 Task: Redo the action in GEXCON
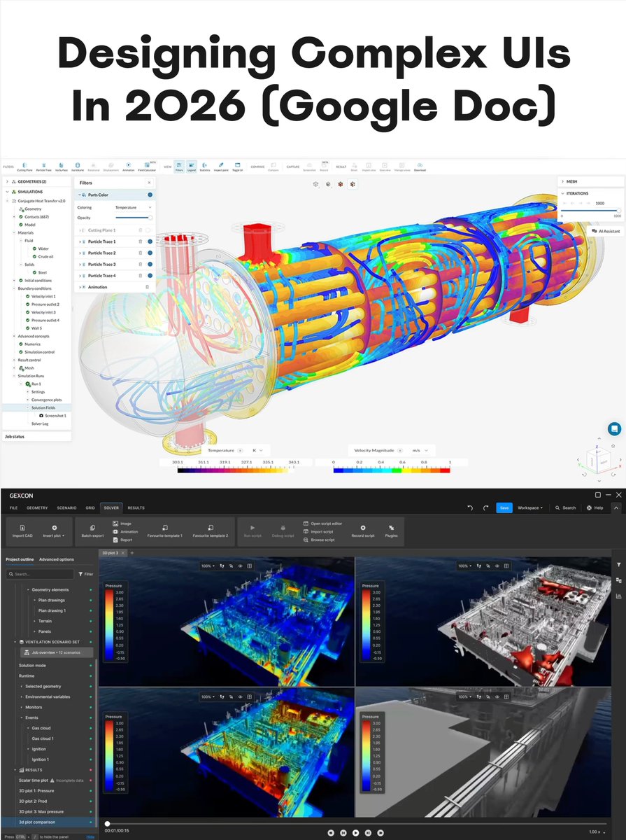[485, 507]
